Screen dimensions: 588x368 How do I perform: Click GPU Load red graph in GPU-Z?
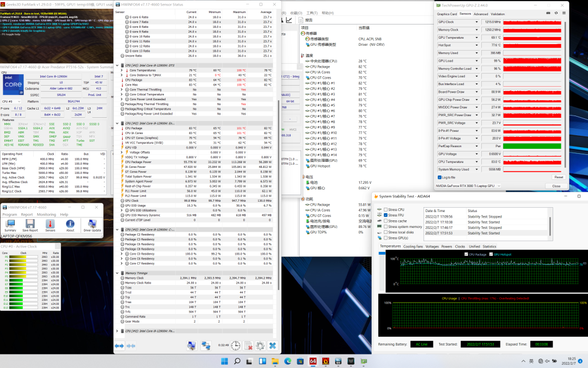click(532, 61)
